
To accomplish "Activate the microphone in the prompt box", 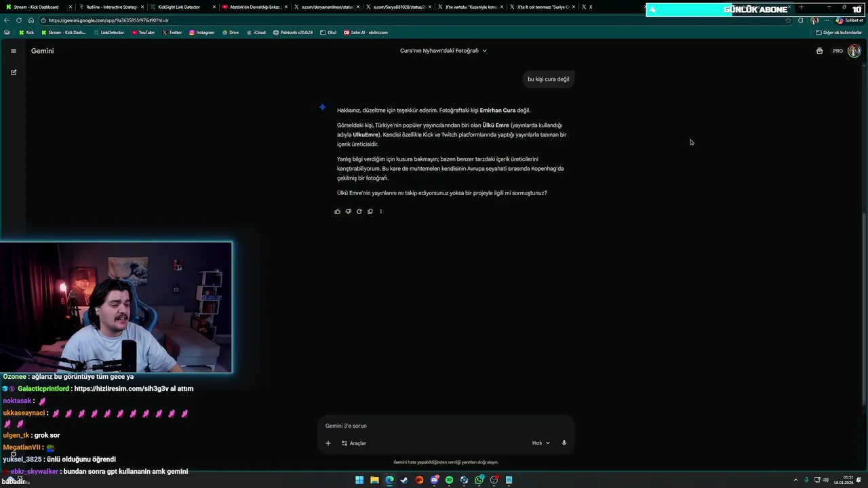I will pos(564,443).
